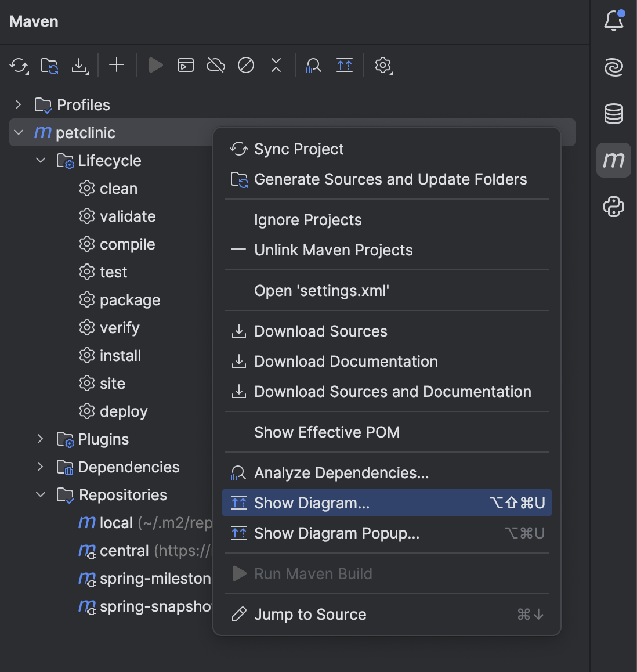Select the install lifecycle goal
The height and width of the screenshot is (672, 637).
[121, 355]
